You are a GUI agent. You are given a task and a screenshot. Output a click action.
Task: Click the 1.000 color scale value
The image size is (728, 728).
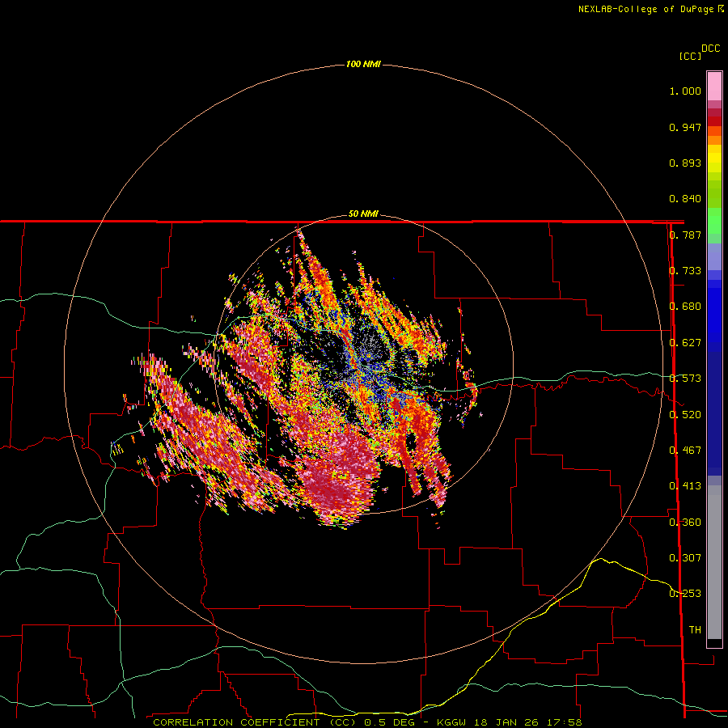[x=685, y=91]
